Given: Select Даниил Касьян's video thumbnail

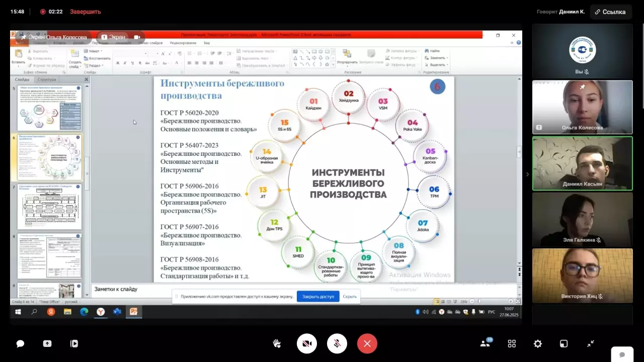Looking at the screenshot, I should (582, 163).
